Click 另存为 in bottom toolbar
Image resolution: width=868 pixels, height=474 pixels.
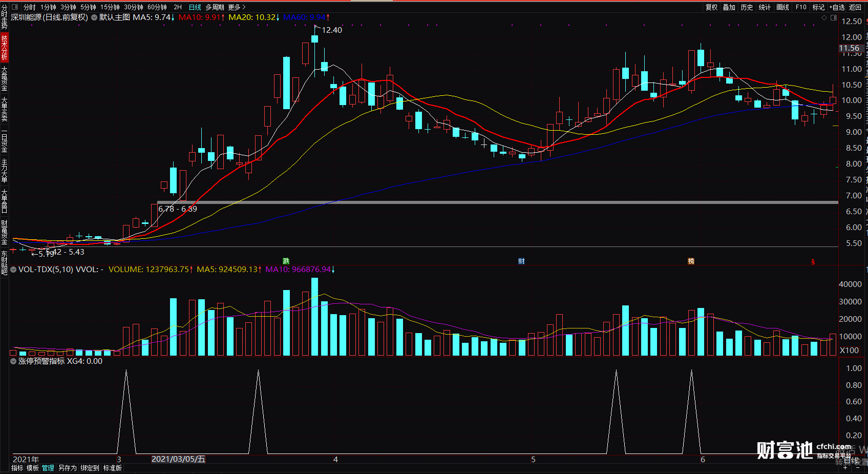(68, 468)
